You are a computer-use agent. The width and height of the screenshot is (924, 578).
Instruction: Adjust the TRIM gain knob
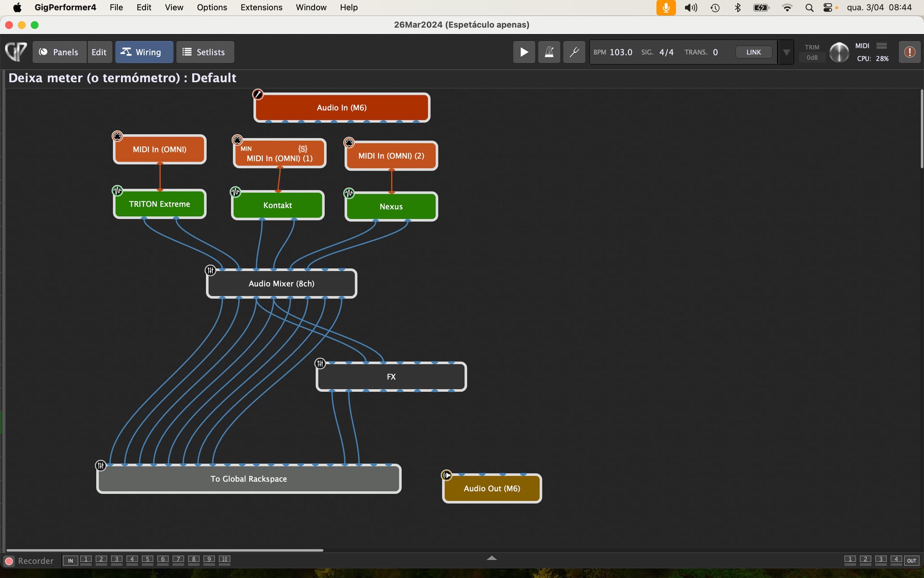[839, 52]
